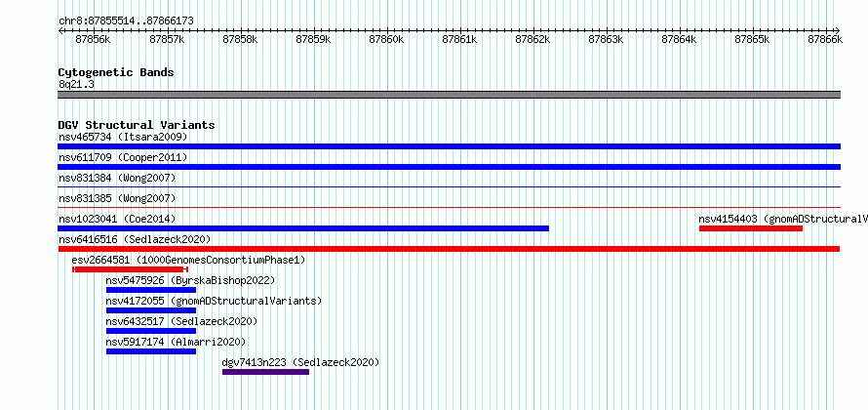Screen dimensions: 868x410
Task: Click the esv2664581 red variant bar
Action: click(x=130, y=269)
